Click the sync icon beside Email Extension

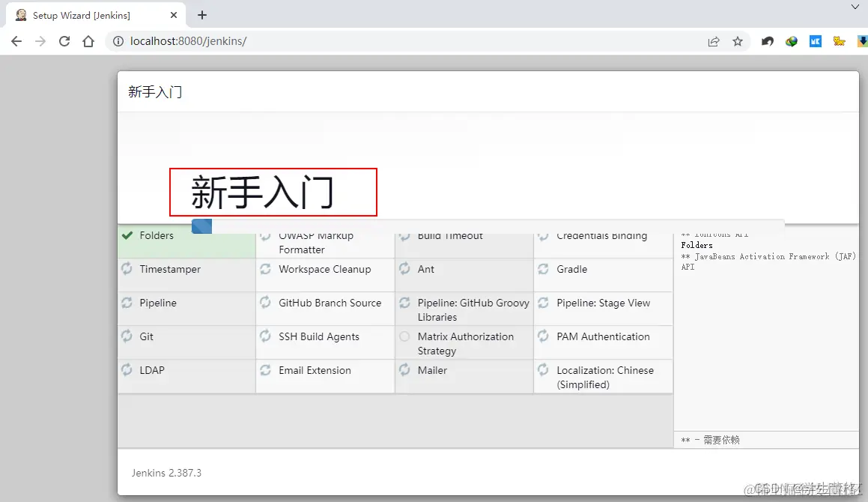[265, 370]
